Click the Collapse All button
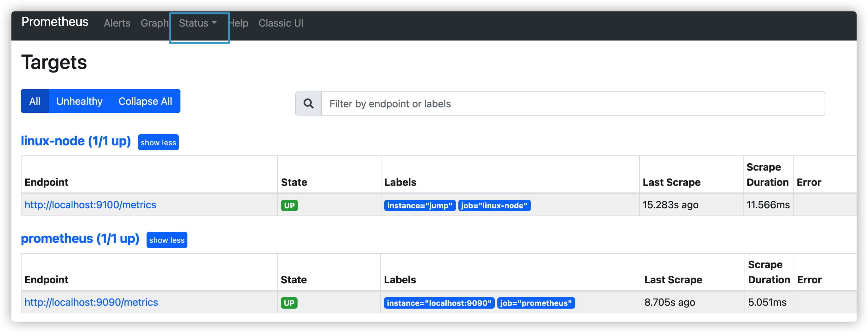Image resolution: width=868 pixels, height=333 pixels. pos(145,101)
